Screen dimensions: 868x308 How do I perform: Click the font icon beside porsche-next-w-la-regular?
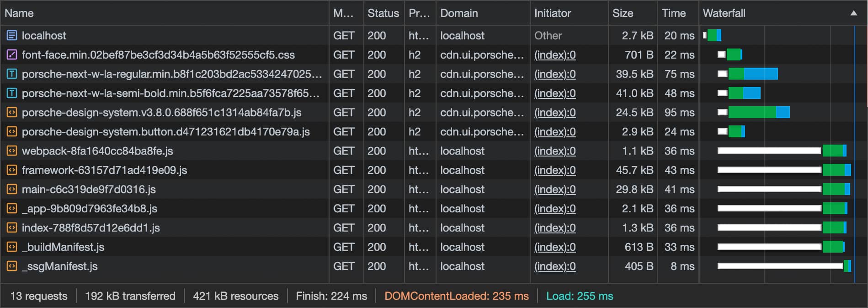[11, 74]
